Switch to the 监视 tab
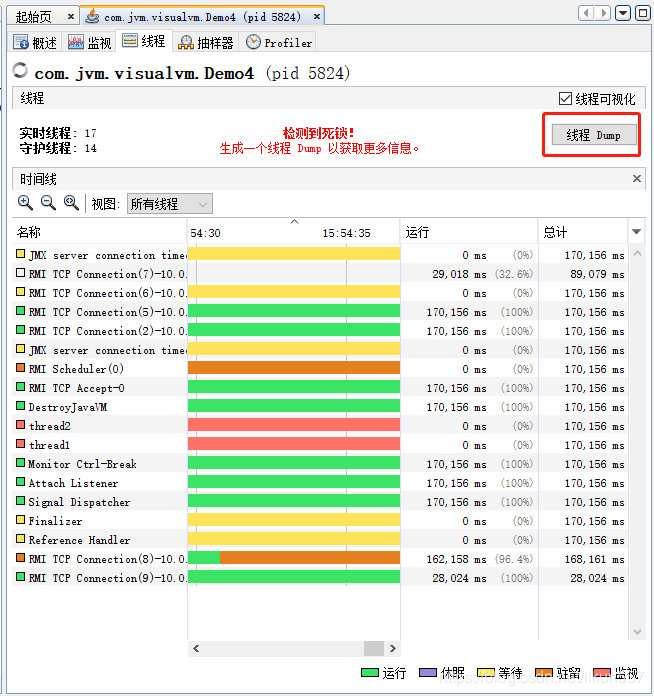 (89, 43)
